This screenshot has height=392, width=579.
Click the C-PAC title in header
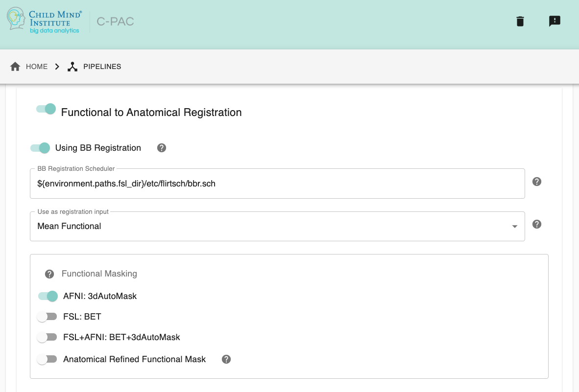click(x=115, y=22)
